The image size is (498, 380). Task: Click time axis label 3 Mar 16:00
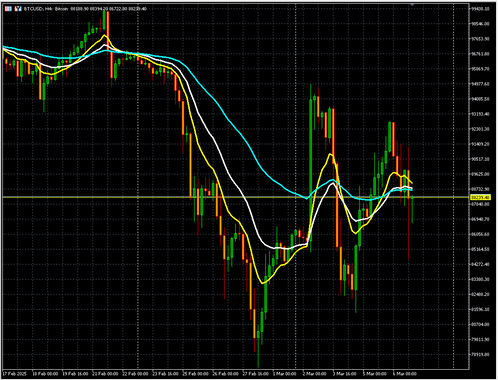(344, 374)
